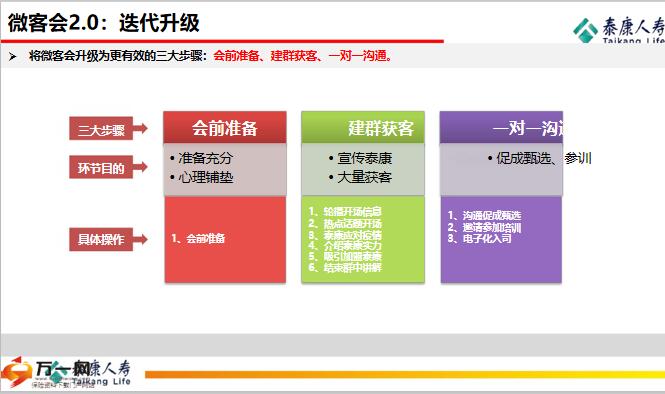Select the 三大步骤 arrow label
This screenshot has height=394, width=665.
pos(108,129)
